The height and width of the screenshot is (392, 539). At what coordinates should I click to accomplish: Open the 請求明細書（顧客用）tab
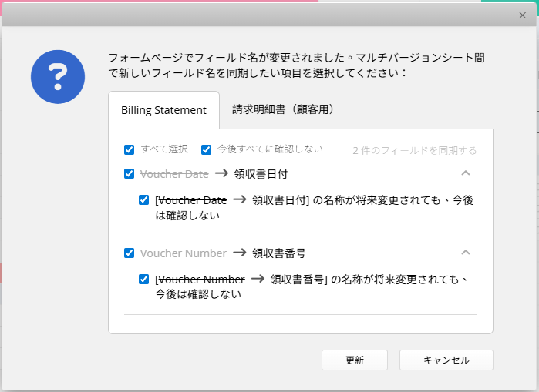tap(283, 109)
